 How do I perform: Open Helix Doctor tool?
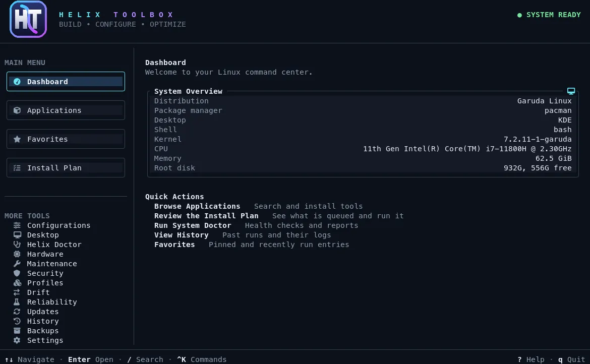pyautogui.click(x=54, y=245)
